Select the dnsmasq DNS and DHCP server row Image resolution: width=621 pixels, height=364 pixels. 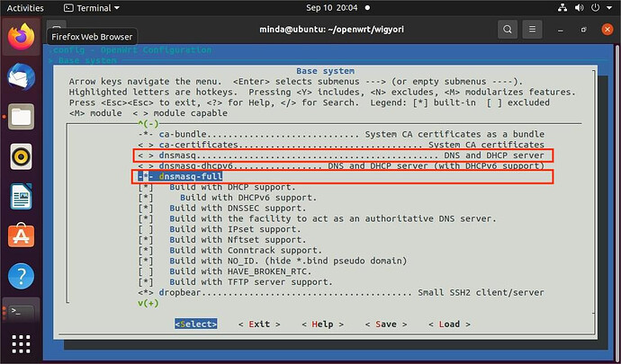point(341,155)
